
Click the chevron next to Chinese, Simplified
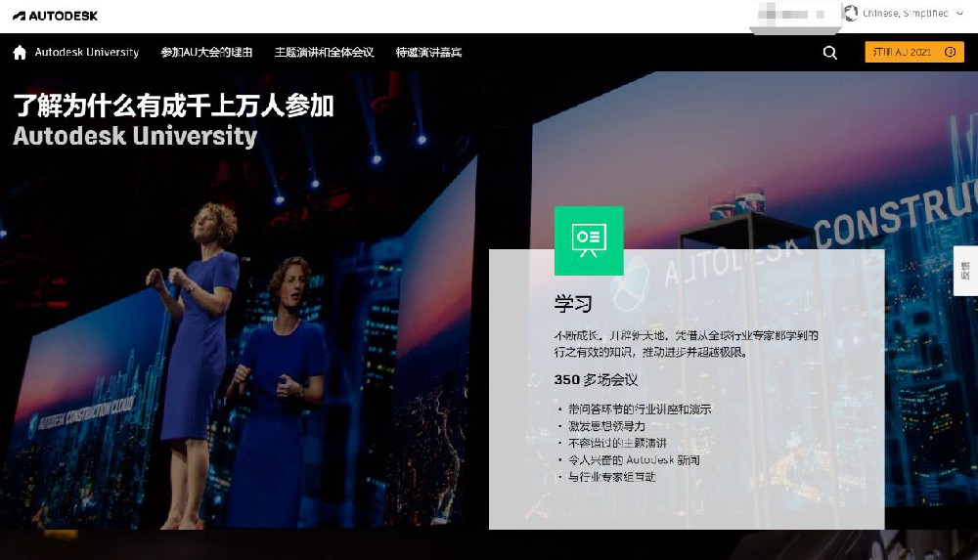(959, 14)
